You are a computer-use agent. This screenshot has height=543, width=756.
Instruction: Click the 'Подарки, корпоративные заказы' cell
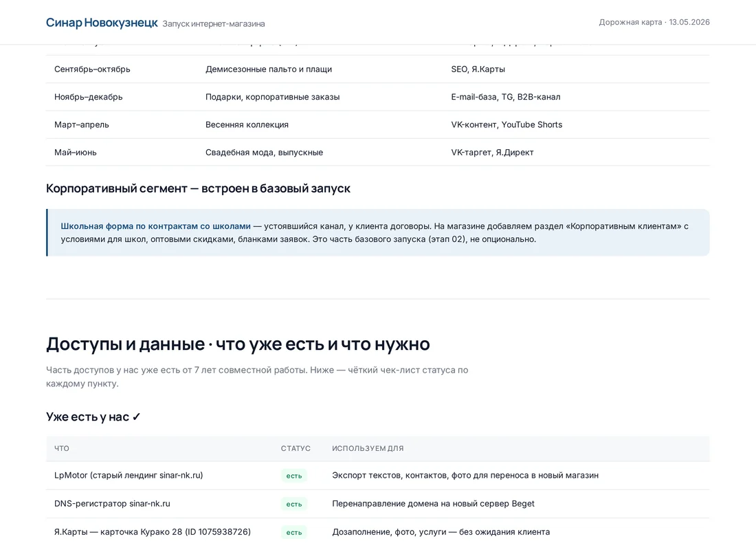tap(272, 97)
